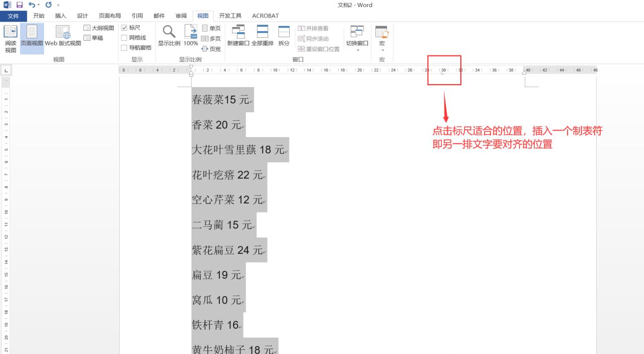Click the right indent marker on ruler

point(524,73)
